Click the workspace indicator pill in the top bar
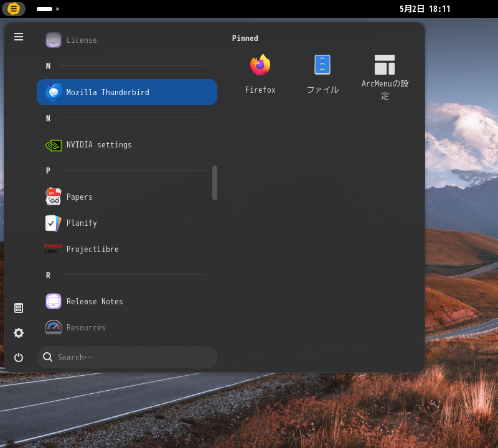This screenshot has height=448, width=498. tap(44, 9)
